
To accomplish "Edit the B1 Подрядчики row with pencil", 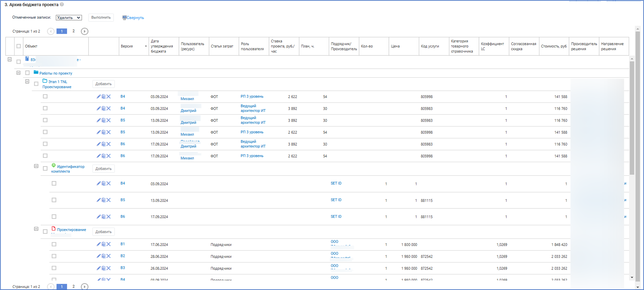I will coord(98,244).
